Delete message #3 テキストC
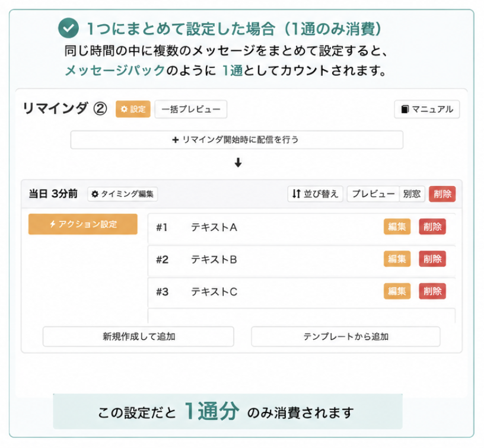The height and width of the screenshot is (448, 484). click(432, 291)
